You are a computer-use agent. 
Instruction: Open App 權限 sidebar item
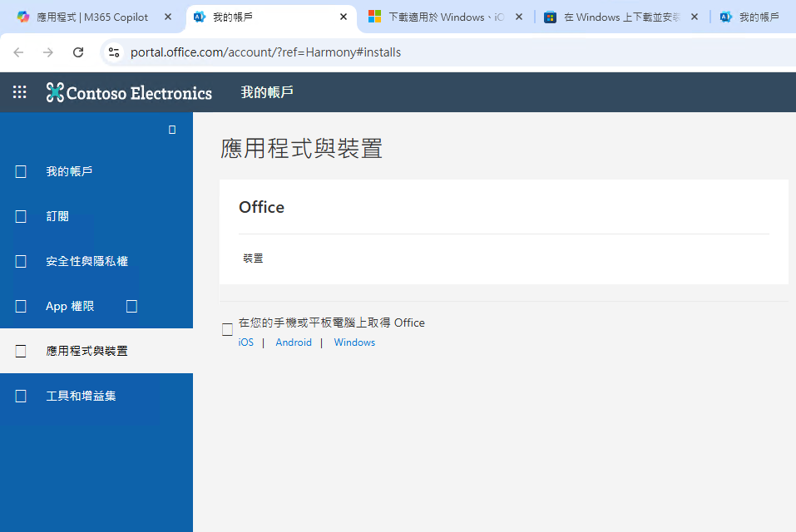tap(96, 307)
